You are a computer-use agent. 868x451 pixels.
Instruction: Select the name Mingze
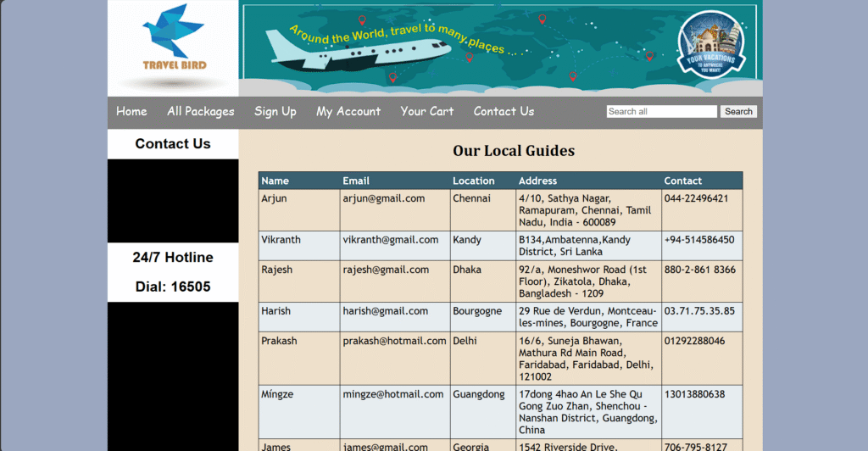[x=277, y=394]
